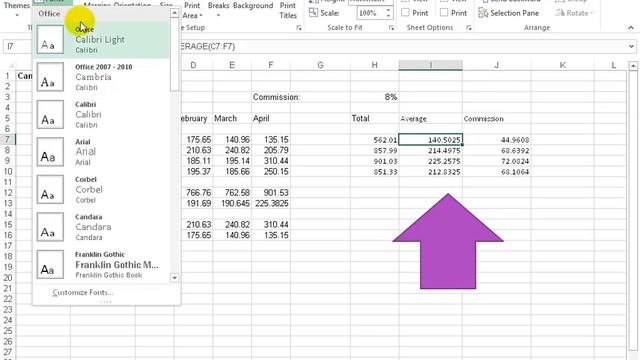Viewport: 640px width, 360px height.
Task: Select the cell with 766.76
Action: click(193, 192)
